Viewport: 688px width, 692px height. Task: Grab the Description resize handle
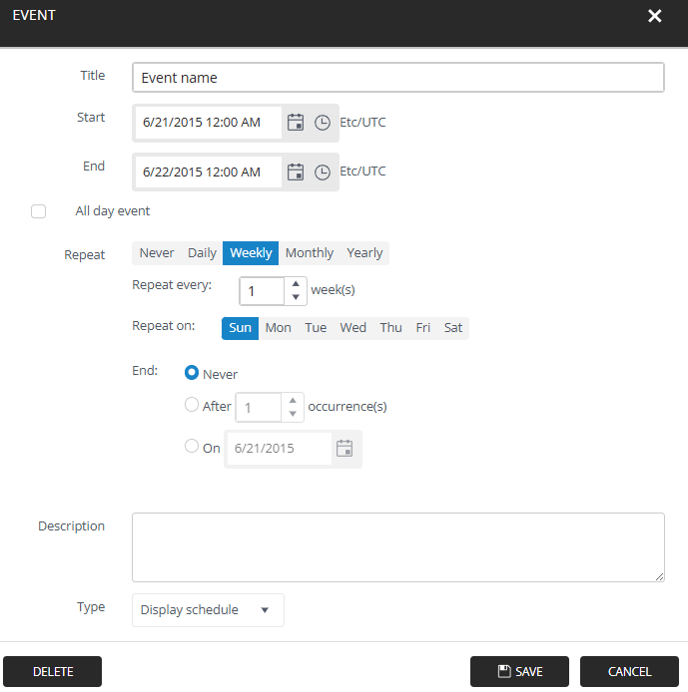659,577
